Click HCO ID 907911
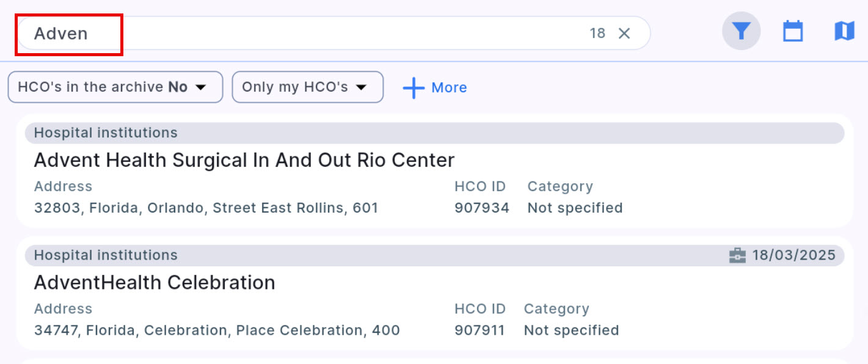This screenshot has width=868, height=364. pos(480,330)
